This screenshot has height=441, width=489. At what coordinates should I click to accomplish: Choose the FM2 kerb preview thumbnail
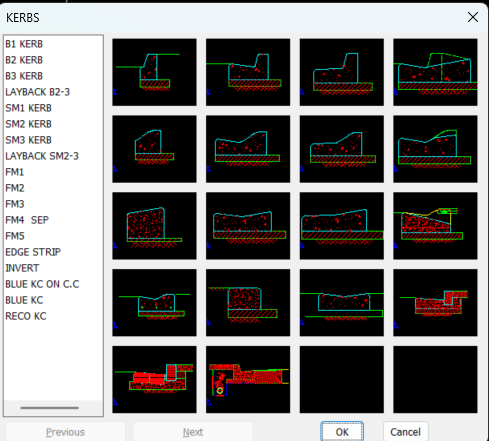point(248,226)
